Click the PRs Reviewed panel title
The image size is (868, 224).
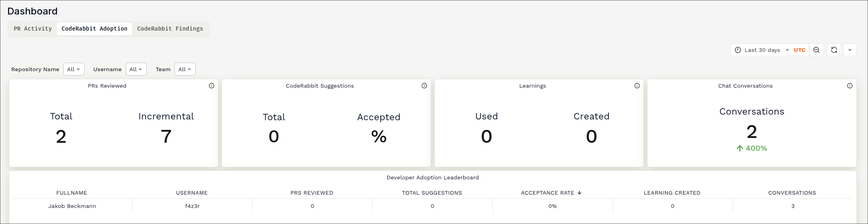(107, 86)
